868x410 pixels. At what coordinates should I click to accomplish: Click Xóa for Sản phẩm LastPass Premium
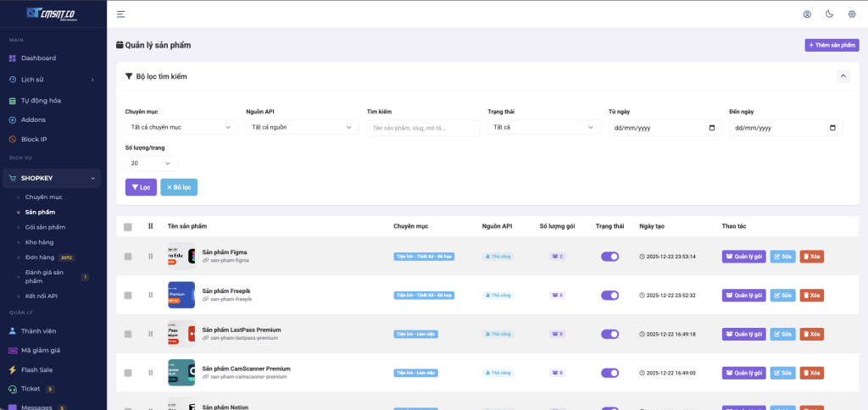[x=811, y=334]
